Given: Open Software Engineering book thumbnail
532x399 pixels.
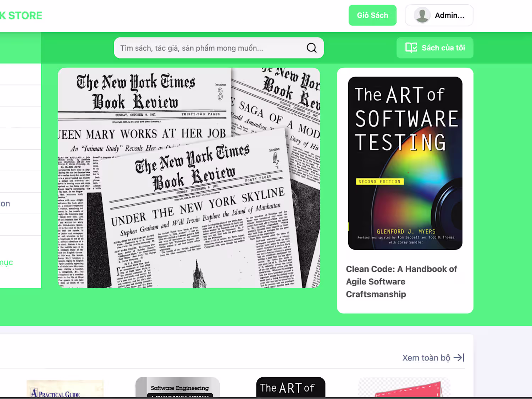Looking at the screenshot, I should [x=177, y=387].
